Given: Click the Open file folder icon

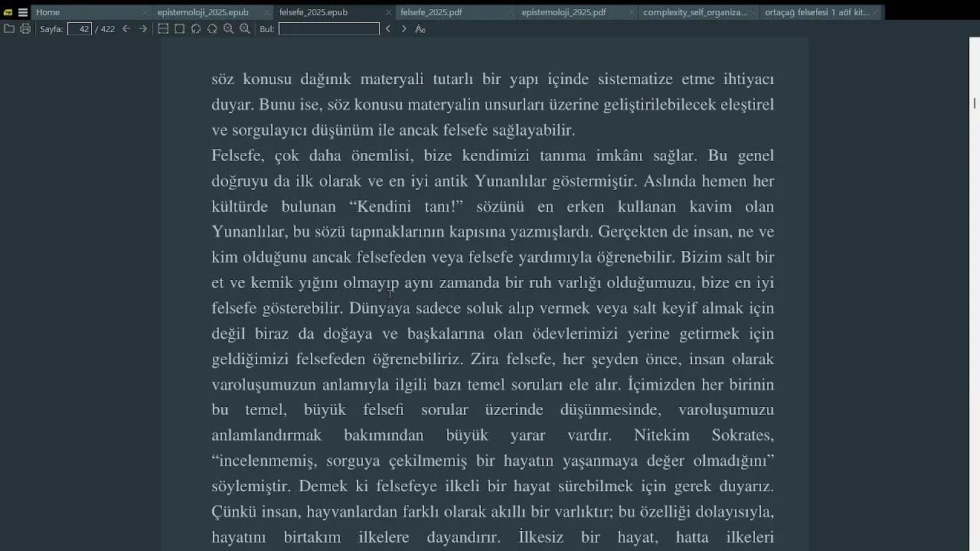Looking at the screenshot, I should (x=9, y=28).
